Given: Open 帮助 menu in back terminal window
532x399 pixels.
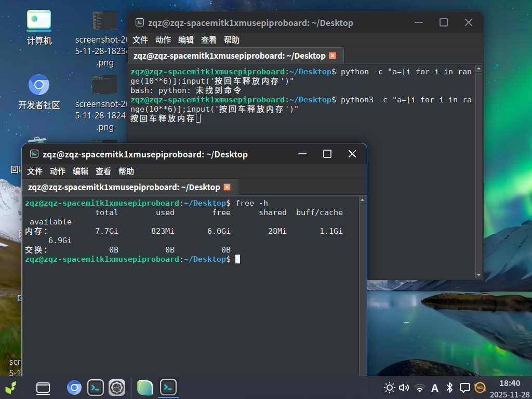Looking at the screenshot, I should click(x=232, y=40).
